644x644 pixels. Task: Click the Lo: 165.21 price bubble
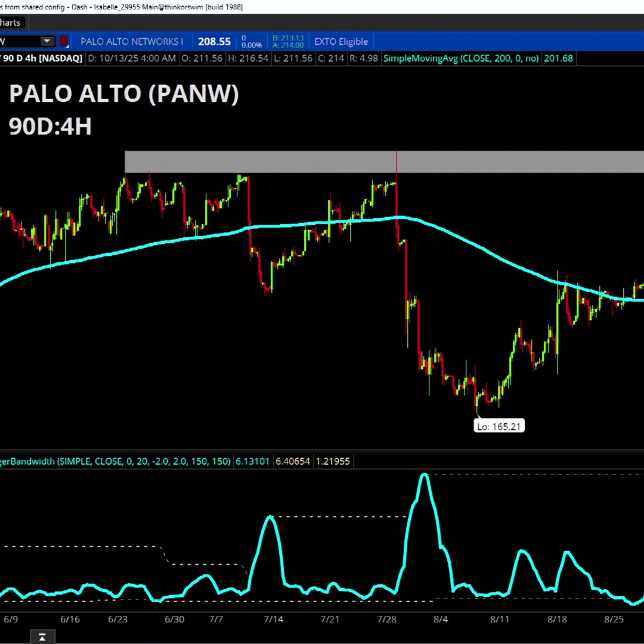(499, 427)
